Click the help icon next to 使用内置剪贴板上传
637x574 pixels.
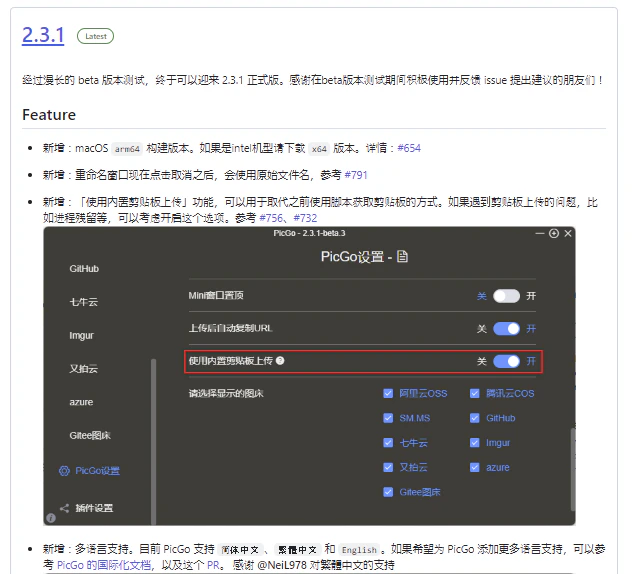(x=280, y=361)
